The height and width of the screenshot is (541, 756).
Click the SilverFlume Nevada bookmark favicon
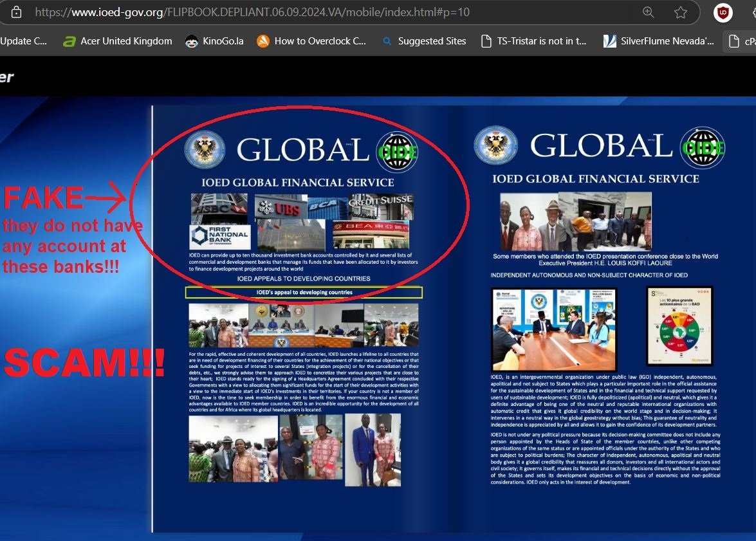click(x=610, y=41)
